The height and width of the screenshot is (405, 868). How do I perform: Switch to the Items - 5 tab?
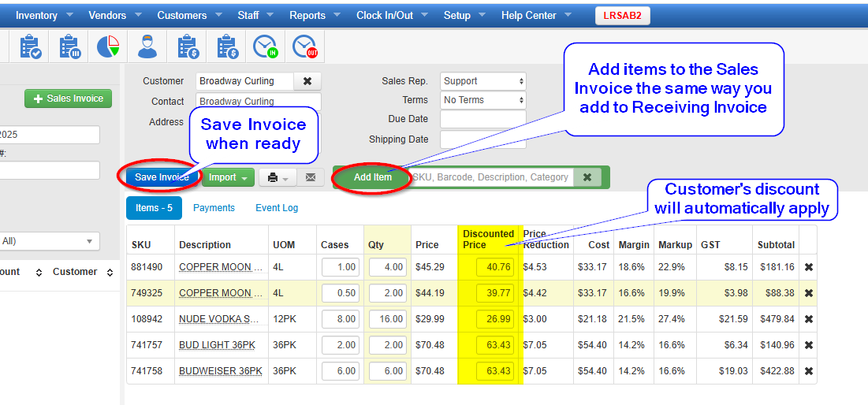(x=154, y=208)
